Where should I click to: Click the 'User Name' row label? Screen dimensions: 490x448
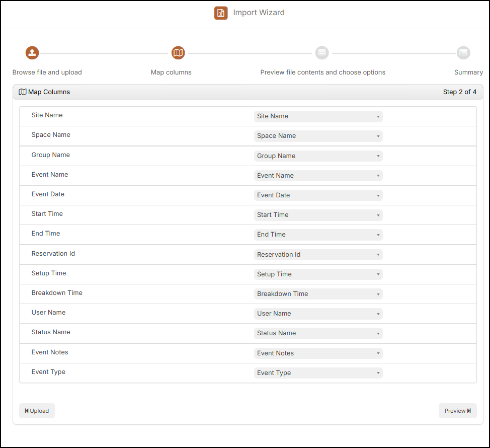(48, 313)
